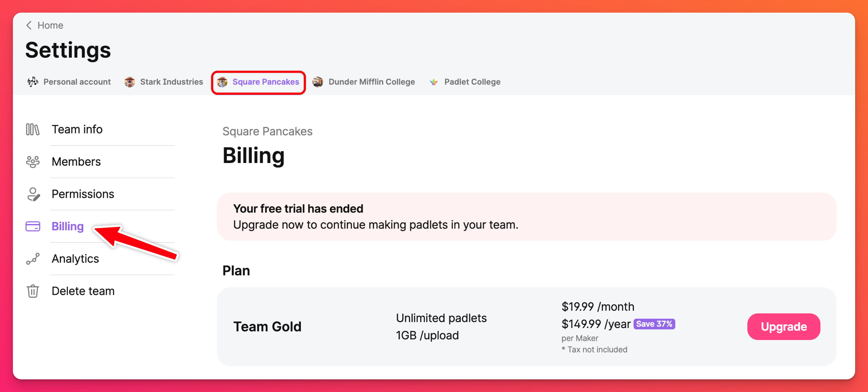Click the Analytics graph icon
Viewport: 868px width, 392px height.
[x=33, y=259]
